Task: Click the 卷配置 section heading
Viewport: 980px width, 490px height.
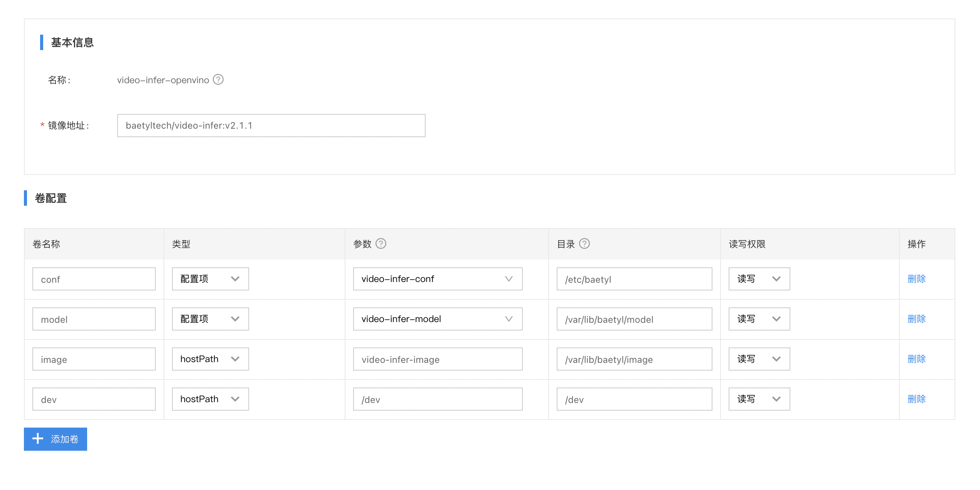Action: 51,198
